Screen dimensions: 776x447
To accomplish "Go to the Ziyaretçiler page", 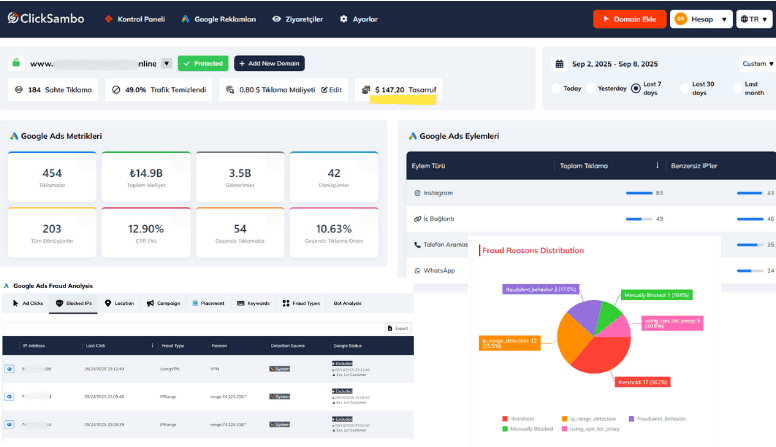I will (x=297, y=19).
